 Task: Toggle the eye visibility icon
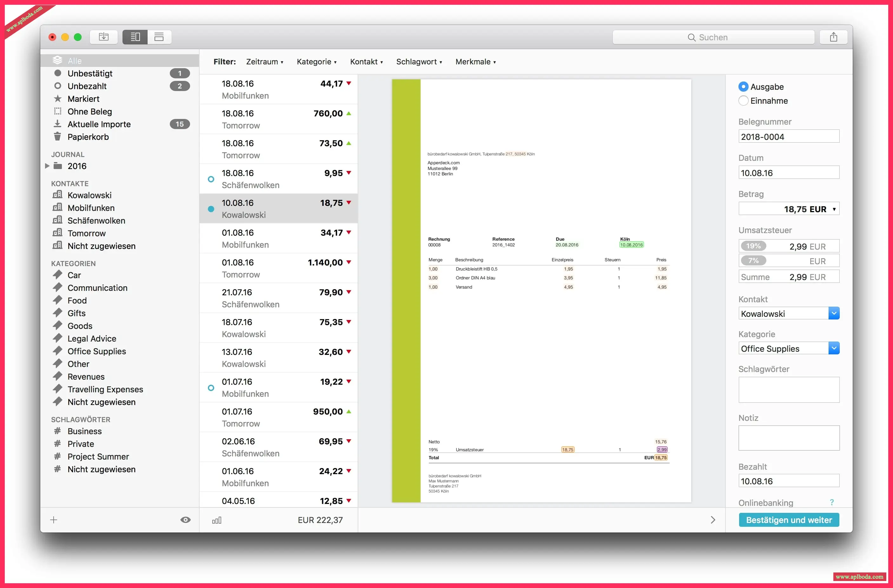click(x=185, y=520)
